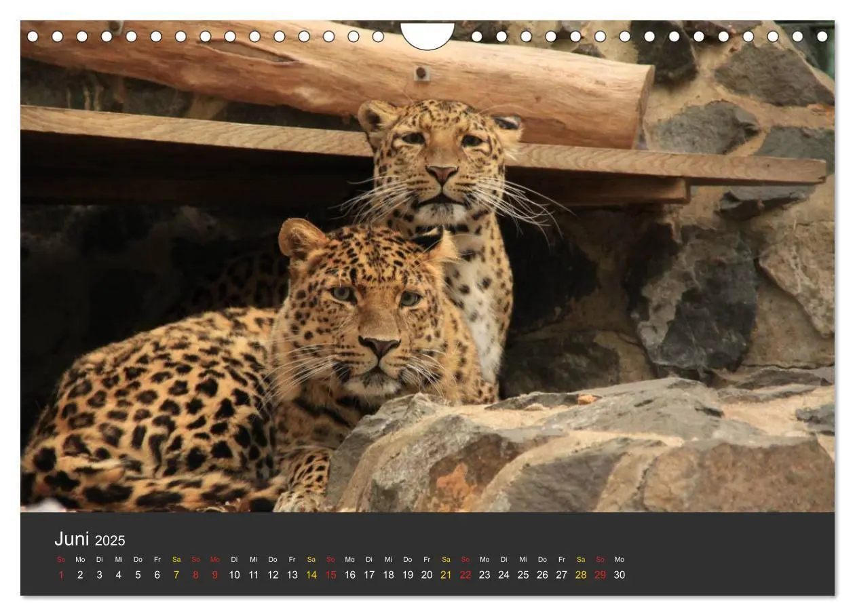Pick date 3 in the calendar row
855x616 pixels.
(x=99, y=575)
